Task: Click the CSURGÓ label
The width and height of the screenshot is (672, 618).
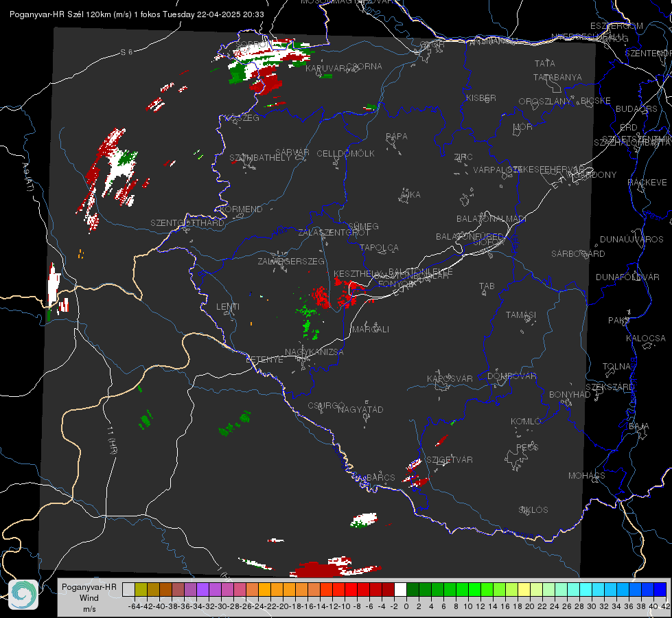Action: [326, 406]
